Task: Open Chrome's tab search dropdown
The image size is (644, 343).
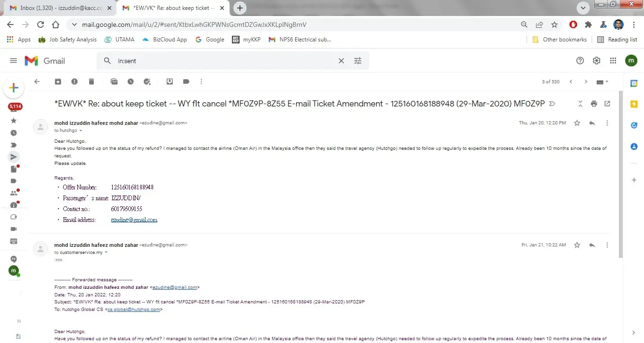Action: (584, 8)
